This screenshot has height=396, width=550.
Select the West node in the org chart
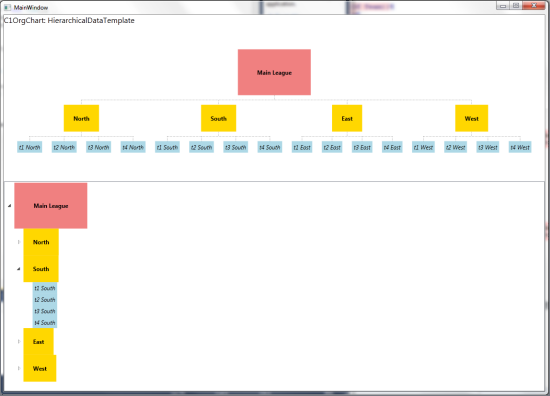[471, 118]
